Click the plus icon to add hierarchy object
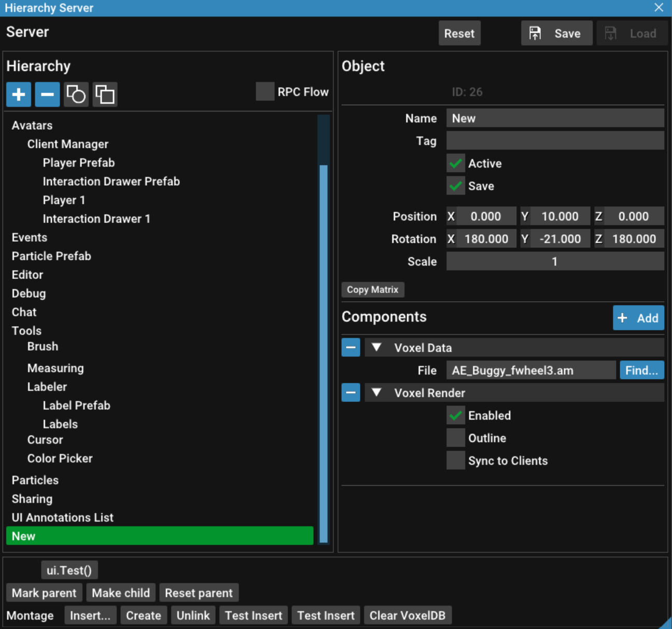 (19, 94)
